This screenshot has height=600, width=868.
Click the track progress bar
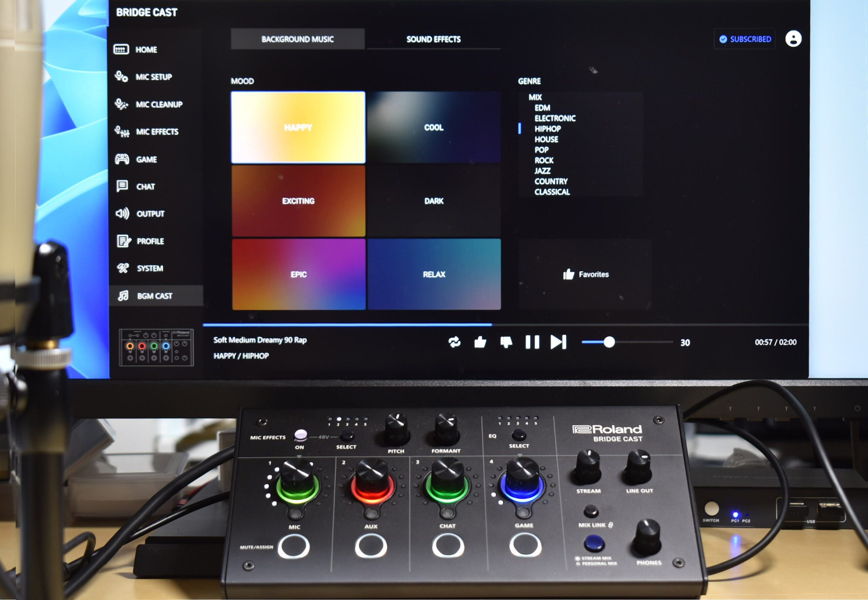(506, 325)
